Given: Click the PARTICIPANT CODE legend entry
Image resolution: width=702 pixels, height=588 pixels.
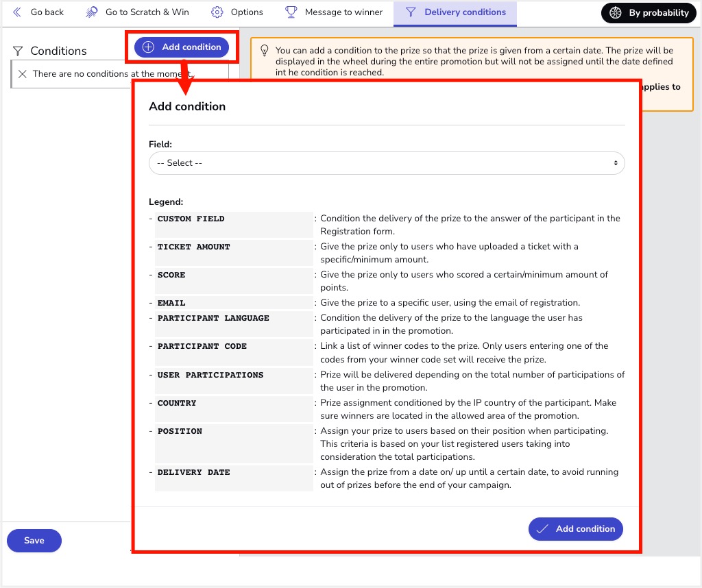Looking at the screenshot, I should pos(202,346).
